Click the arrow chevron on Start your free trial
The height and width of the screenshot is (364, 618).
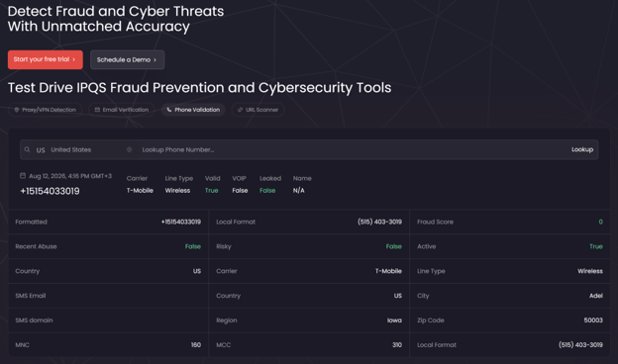coord(73,59)
